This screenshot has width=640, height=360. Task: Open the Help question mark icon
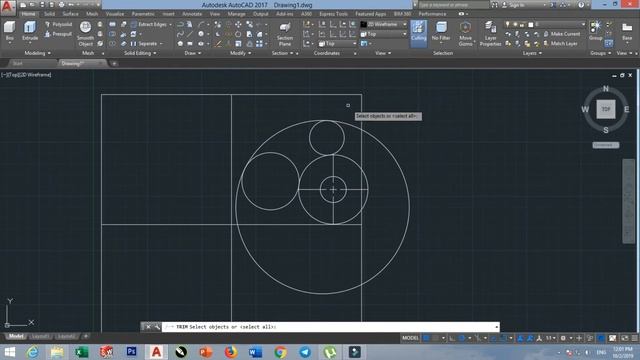tap(581, 5)
